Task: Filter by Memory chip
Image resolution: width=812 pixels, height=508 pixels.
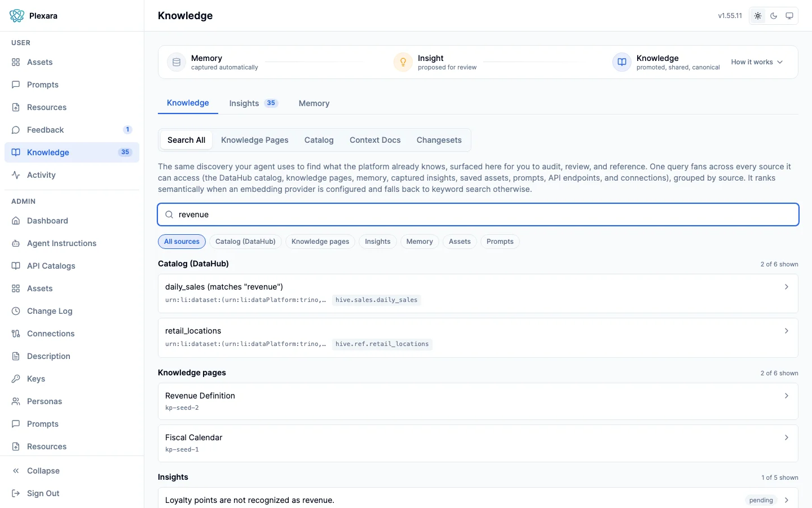Action: pyautogui.click(x=420, y=242)
